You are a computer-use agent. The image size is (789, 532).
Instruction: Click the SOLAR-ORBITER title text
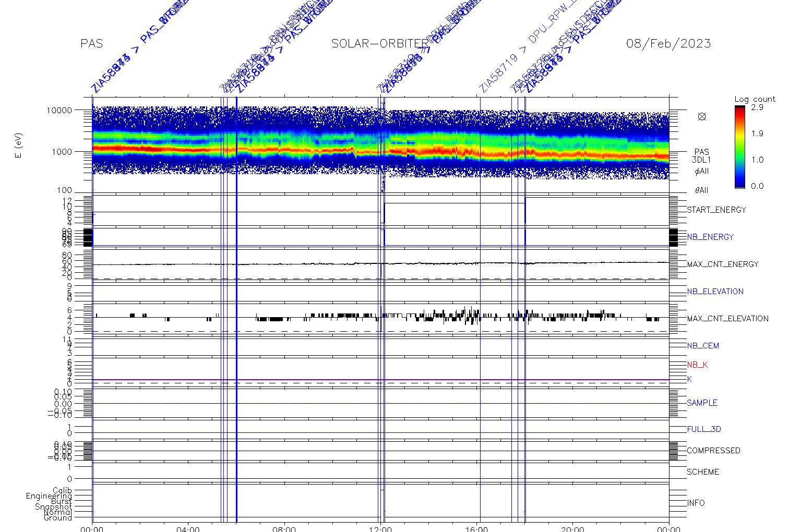pos(379,43)
